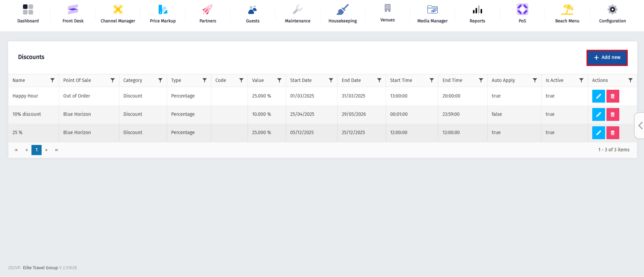Screen dimensions: 644x277
Task: Open the PoS lifebuoy icon
Action: coord(522,9)
